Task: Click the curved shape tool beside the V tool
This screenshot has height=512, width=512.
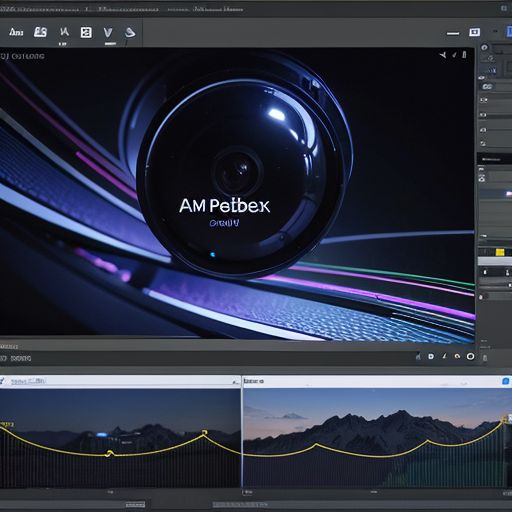Action: [130, 33]
